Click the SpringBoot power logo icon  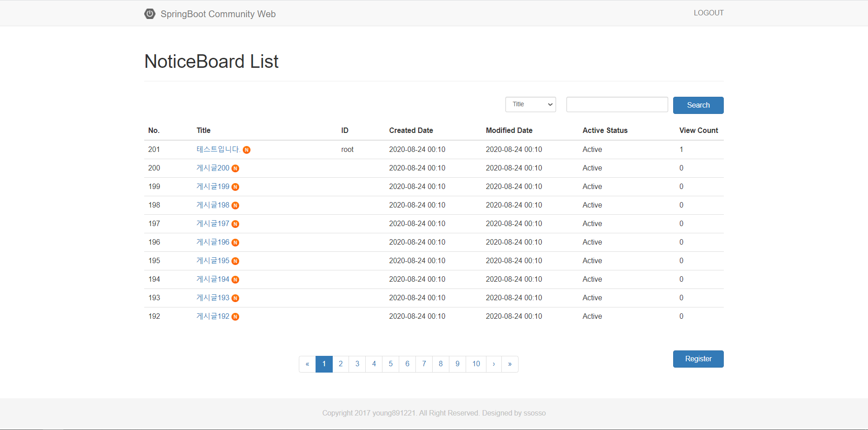coord(150,14)
